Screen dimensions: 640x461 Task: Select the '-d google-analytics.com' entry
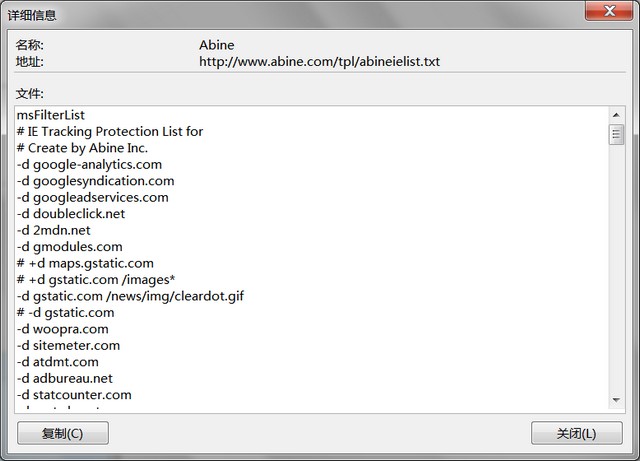[89, 165]
